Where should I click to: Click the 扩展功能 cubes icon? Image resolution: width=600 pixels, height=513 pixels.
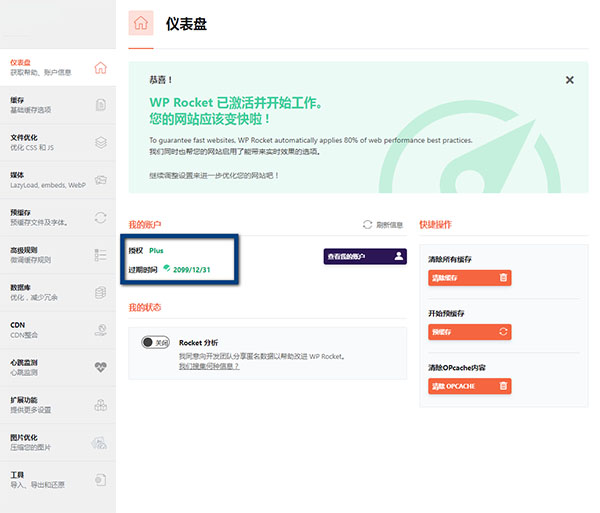point(100,404)
